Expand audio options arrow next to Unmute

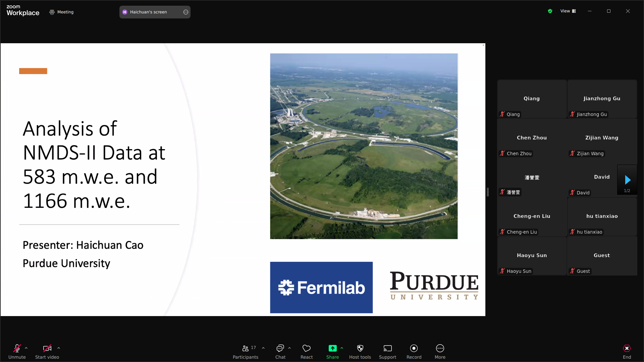[26, 348]
